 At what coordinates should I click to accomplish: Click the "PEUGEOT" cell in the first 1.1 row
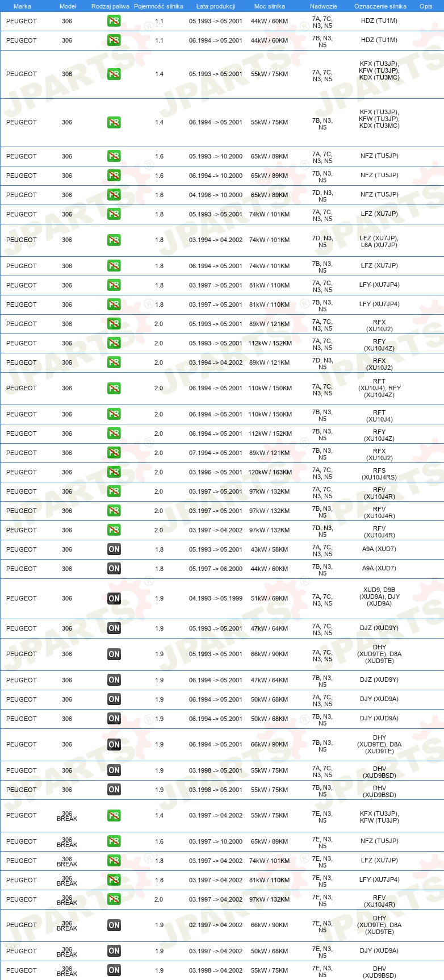point(22,21)
